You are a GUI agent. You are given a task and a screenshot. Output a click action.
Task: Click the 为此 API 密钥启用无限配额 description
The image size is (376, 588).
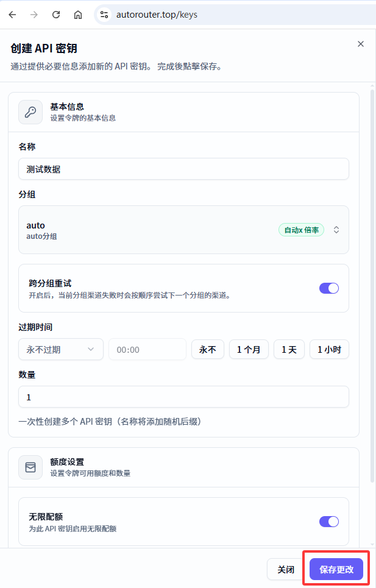pos(73,529)
